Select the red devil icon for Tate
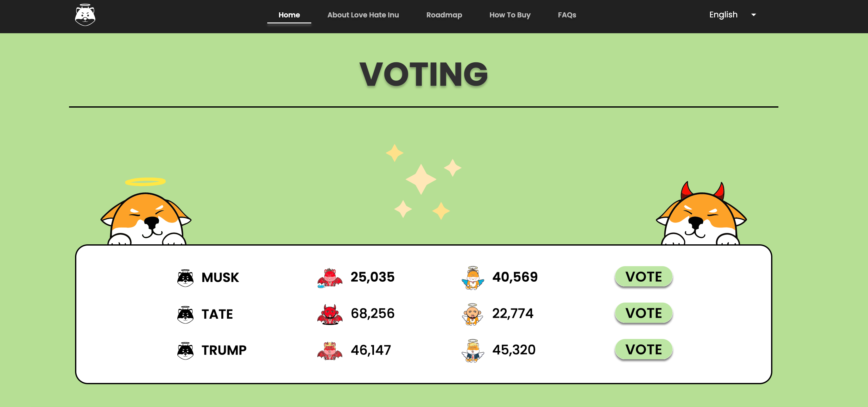The width and height of the screenshot is (868, 407). point(330,314)
